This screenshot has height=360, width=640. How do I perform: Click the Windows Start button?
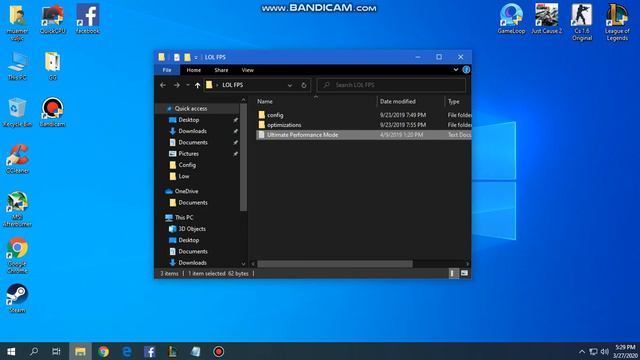click(11, 351)
